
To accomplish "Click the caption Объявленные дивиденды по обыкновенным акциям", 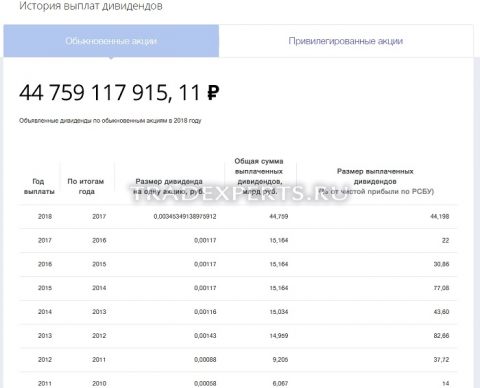I will [x=110, y=121].
